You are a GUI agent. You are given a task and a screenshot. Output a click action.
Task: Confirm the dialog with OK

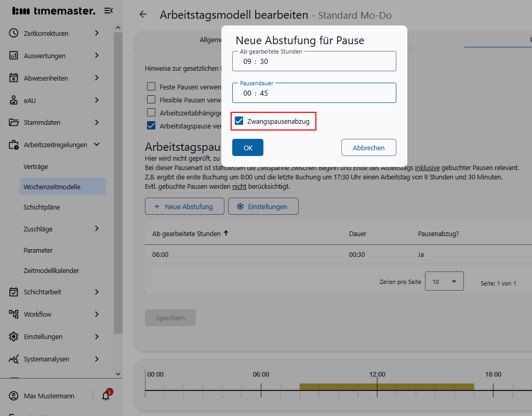click(x=248, y=148)
